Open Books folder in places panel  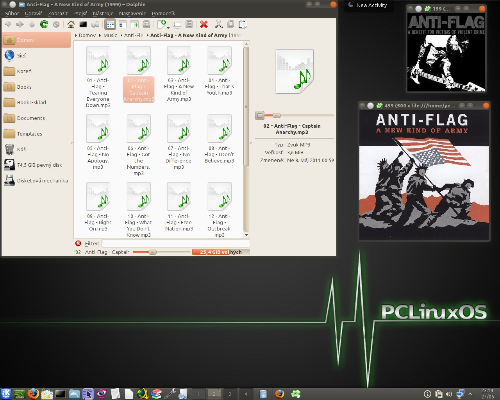[37, 87]
